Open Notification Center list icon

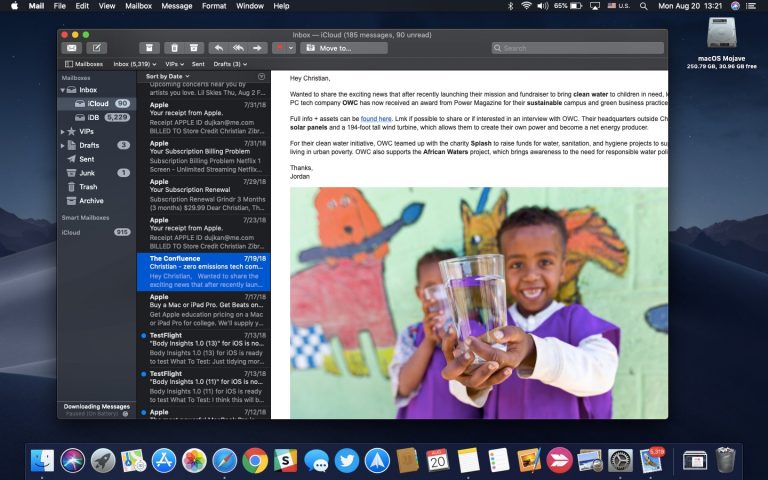[x=750, y=6]
